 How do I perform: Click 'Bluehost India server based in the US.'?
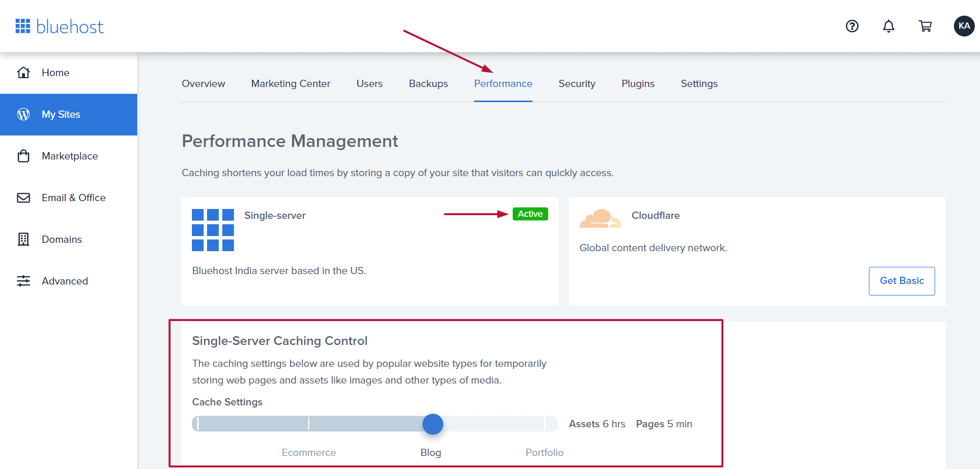coord(279,270)
